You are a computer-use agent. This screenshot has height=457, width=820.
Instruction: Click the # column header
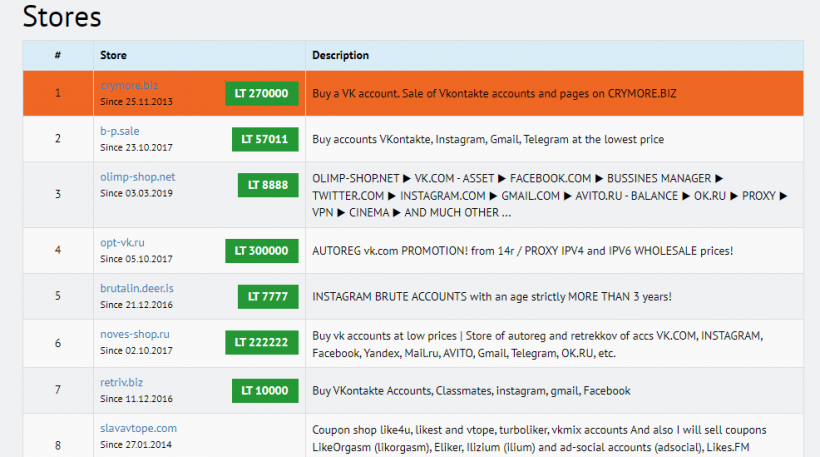point(58,55)
